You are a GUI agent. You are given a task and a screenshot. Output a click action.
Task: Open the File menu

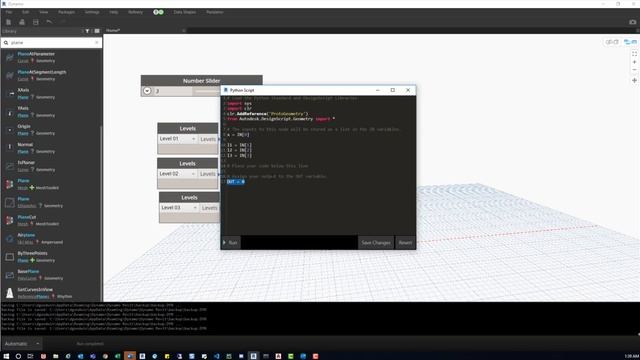pyautogui.click(x=9, y=12)
